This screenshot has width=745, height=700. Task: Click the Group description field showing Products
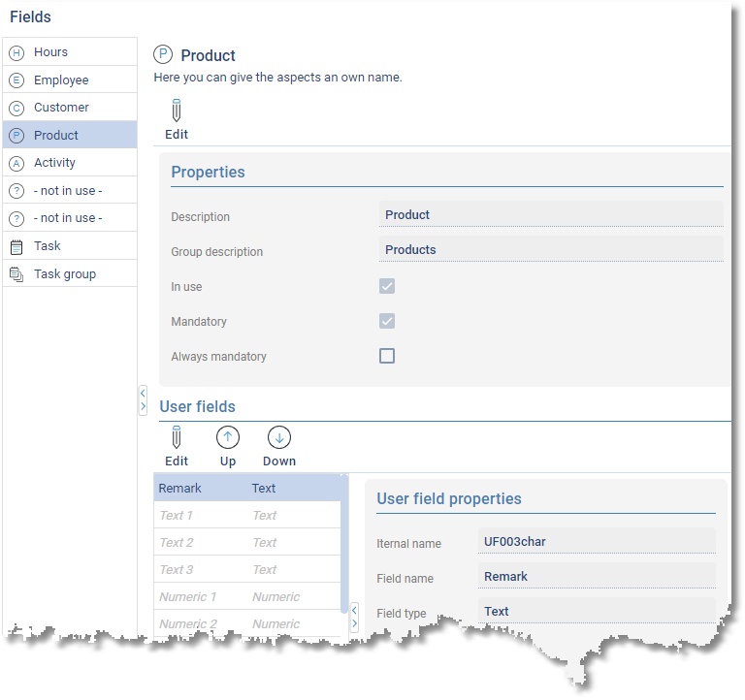point(551,249)
